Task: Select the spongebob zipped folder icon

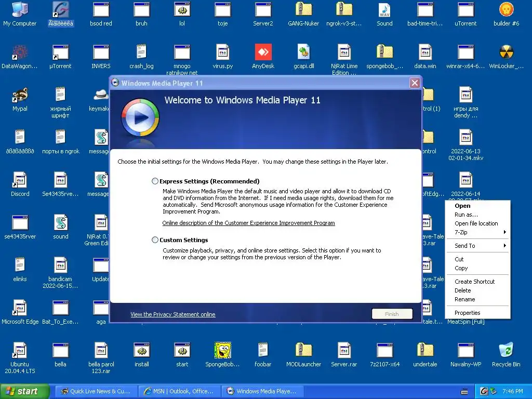Action: (x=384, y=56)
